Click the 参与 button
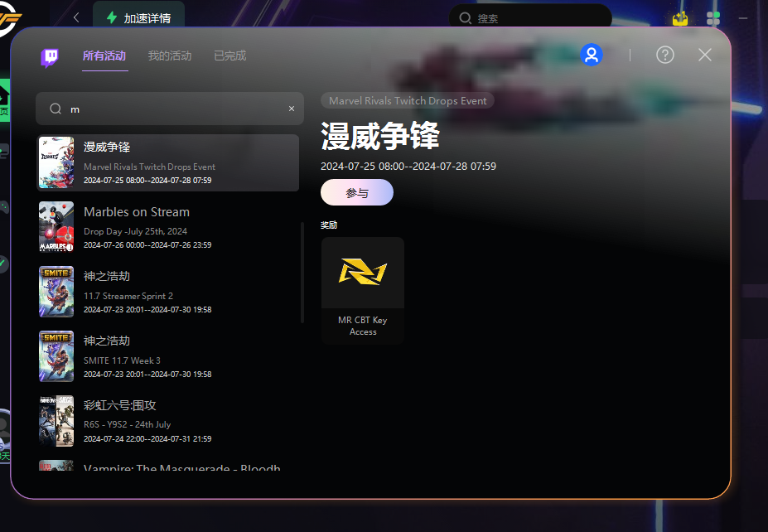Screen dimensions: 768x532 pyautogui.click(x=357, y=192)
